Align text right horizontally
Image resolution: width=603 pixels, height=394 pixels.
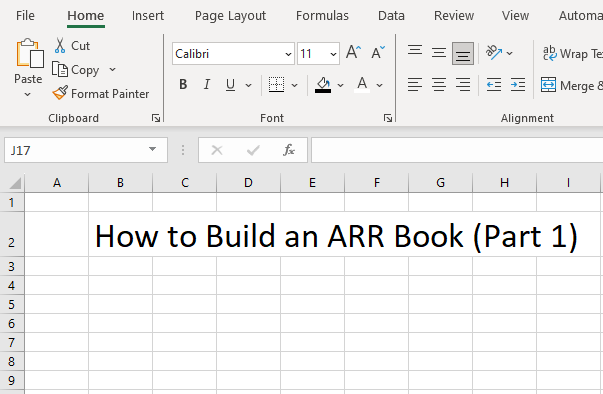(463, 85)
